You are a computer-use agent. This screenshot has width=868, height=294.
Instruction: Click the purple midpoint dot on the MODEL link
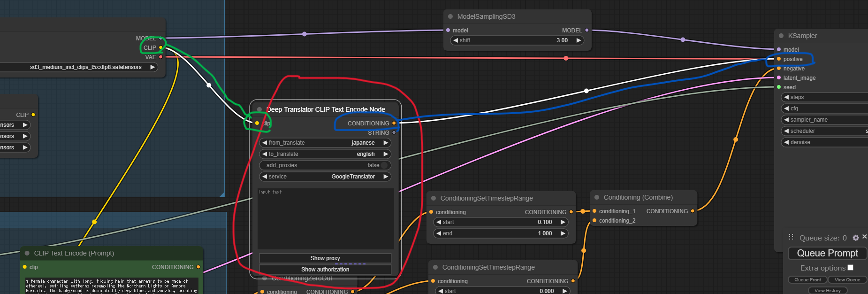tap(305, 34)
